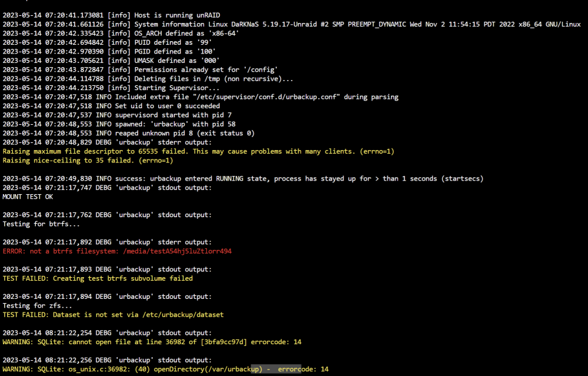The image size is (588, 376).
Task: Click the 07:21:17,893 stdout output header line
Action: (107, 269)
